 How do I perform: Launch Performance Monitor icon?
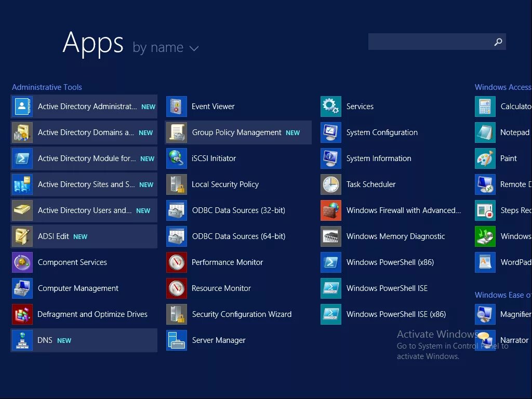pyautogui.click(x=177, y=262)
